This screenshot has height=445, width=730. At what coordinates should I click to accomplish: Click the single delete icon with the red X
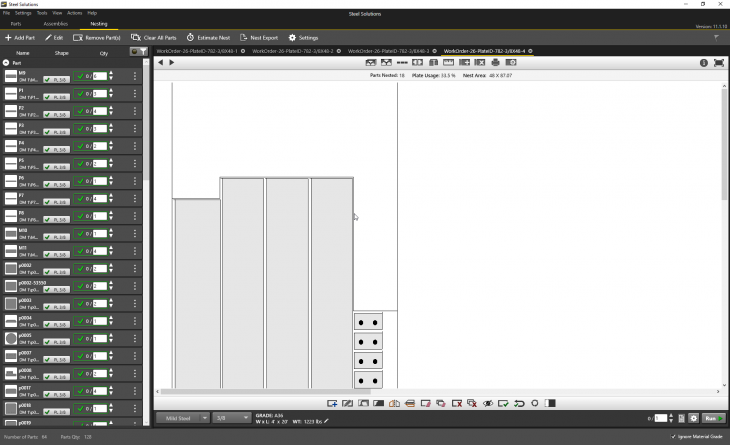[x=457, y=404]
